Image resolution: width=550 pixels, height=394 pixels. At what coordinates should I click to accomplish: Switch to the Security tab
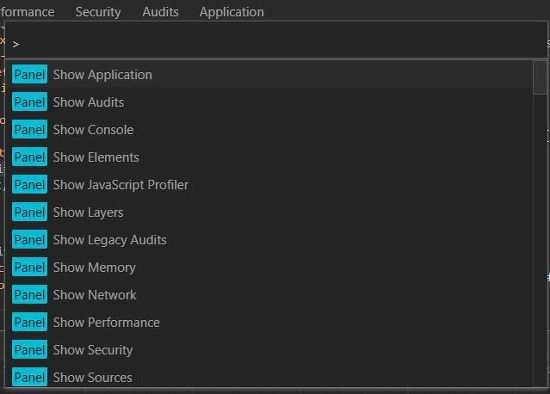tap(98, 12)
